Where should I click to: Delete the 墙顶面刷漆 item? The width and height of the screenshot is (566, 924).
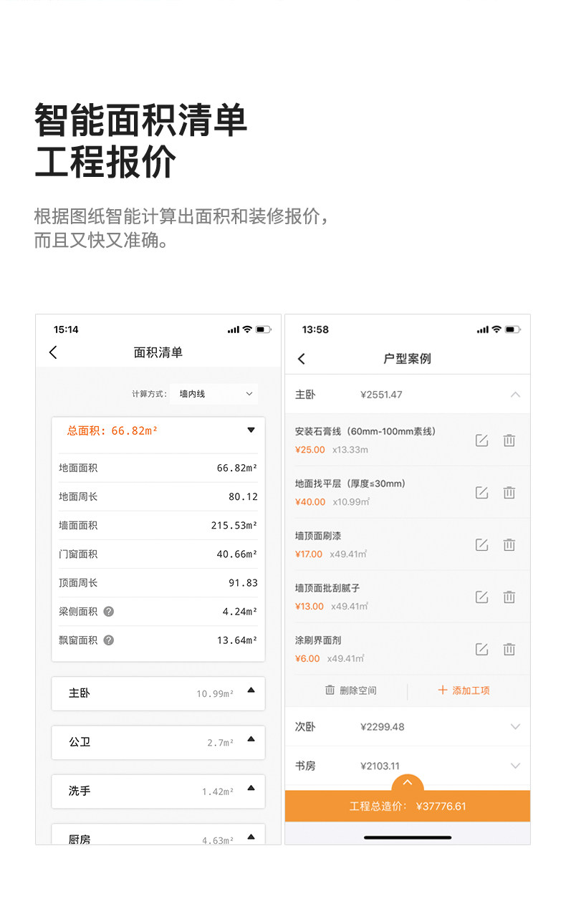[509, 545]
